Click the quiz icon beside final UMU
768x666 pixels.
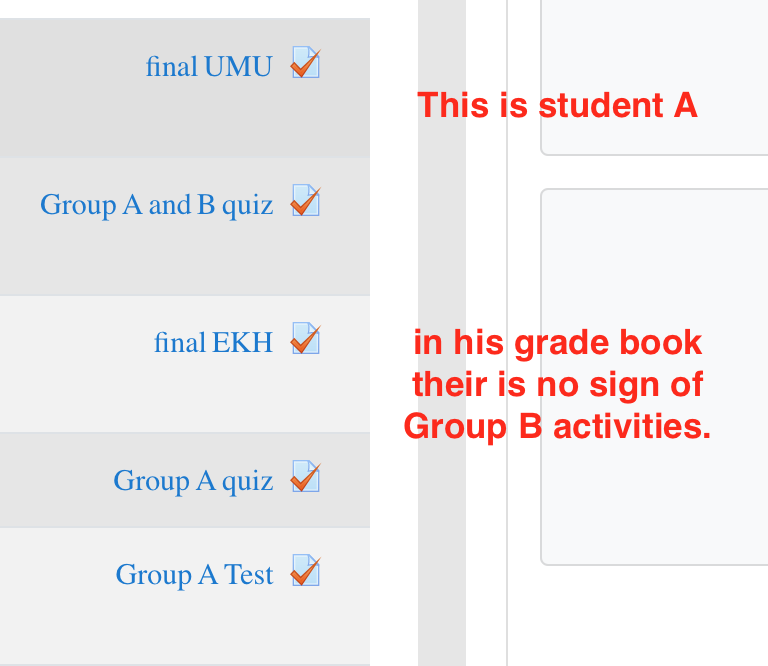(305, 64)
